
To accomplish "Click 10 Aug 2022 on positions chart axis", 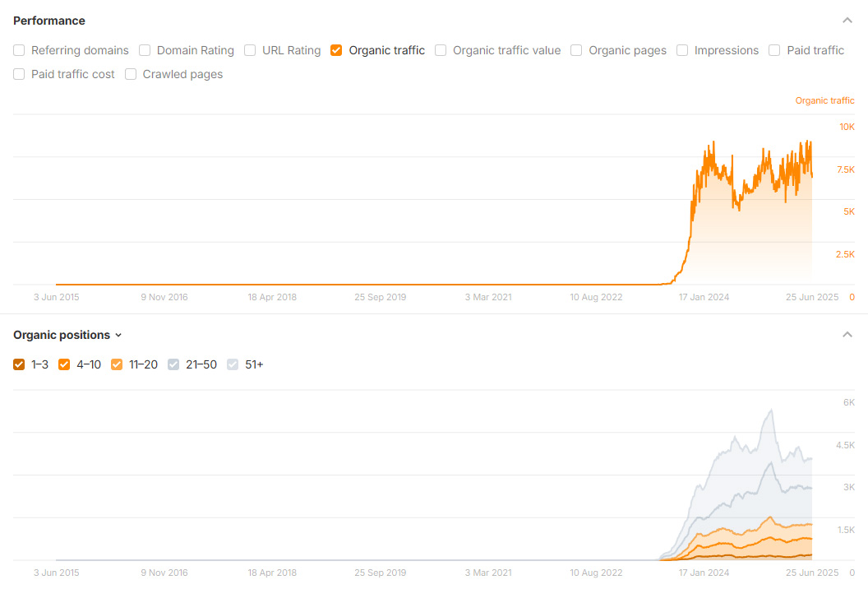I will click(596, 573).
